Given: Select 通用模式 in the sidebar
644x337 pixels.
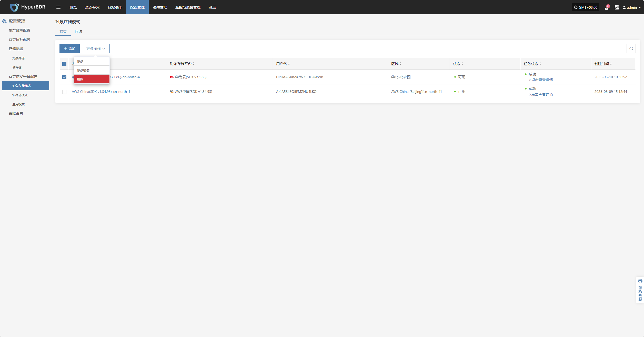Looking at the screenshot, I should [x=18, y=104].
